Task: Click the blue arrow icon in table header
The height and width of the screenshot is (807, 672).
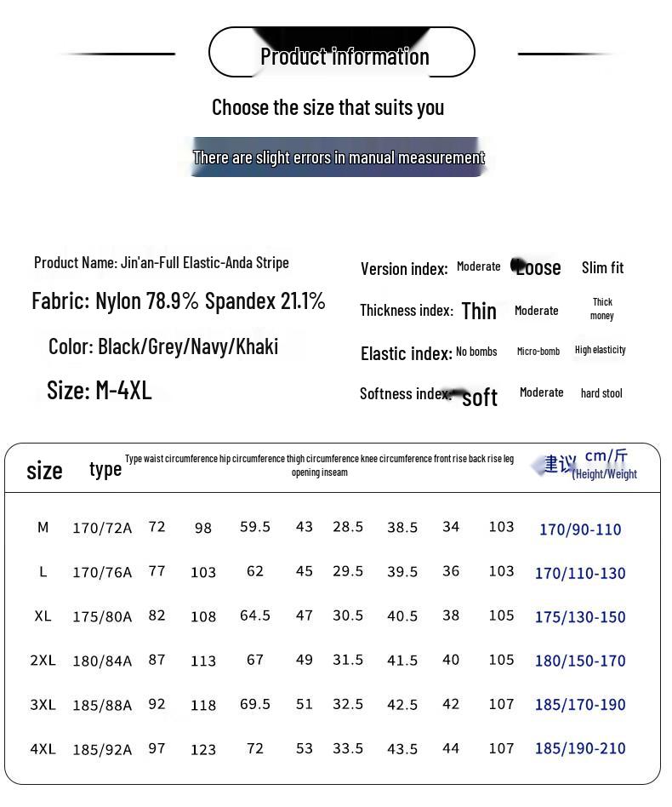Action: click(538, 466)
